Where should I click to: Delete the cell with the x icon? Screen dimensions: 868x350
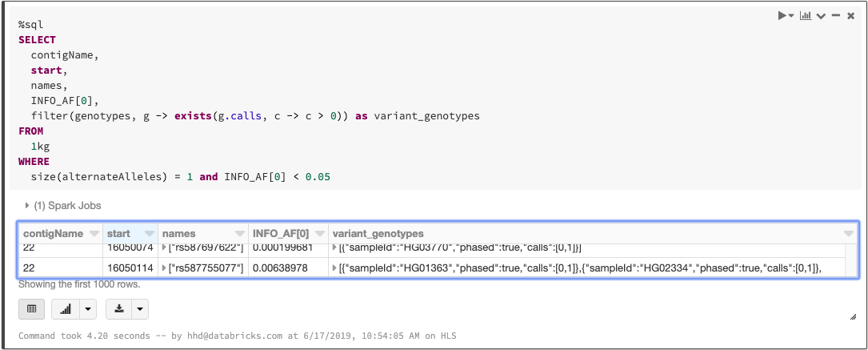coord(850,16)
